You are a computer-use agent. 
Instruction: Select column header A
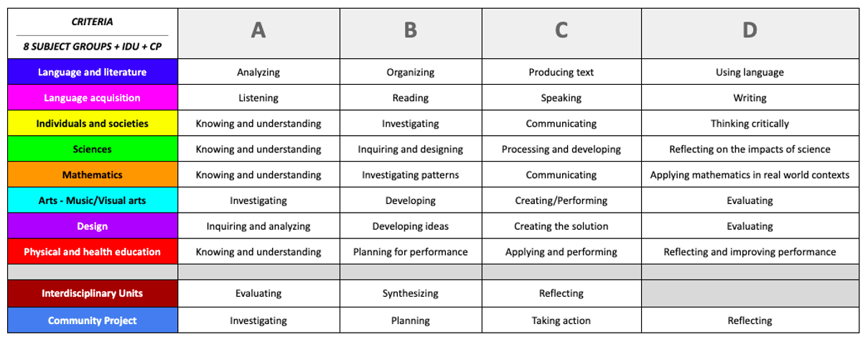pos(258,33)
